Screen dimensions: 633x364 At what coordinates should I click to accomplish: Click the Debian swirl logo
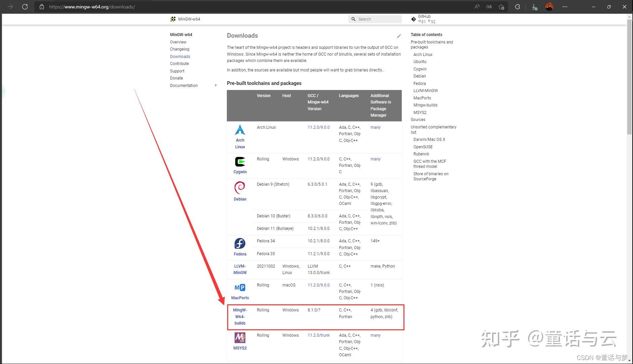(240, 188)
